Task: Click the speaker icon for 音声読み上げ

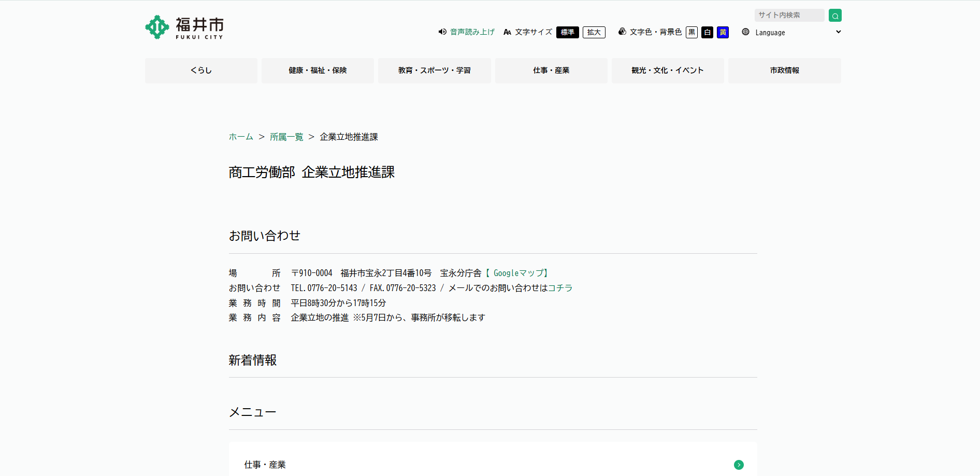Action: (x=442, y=32)
